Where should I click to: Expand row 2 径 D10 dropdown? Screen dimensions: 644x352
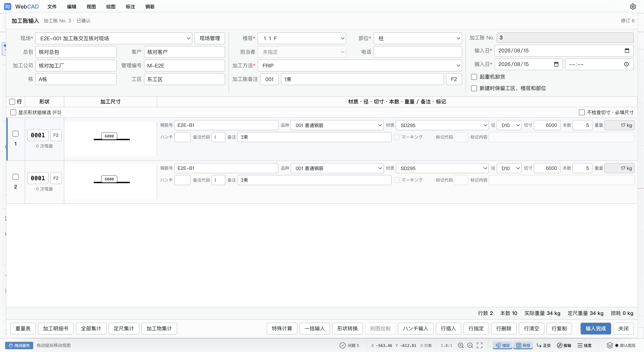point(509,168)
